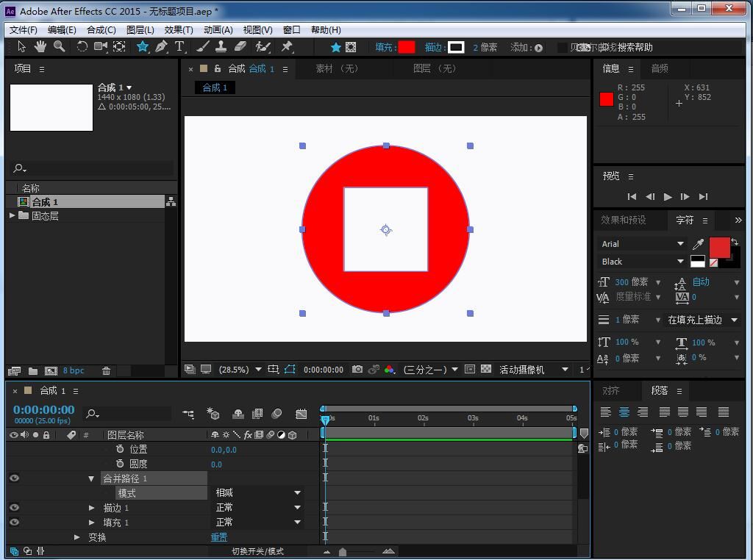Select the Pen tool
This screenshot has height=560, width=753.
click(x=161, y=47)
